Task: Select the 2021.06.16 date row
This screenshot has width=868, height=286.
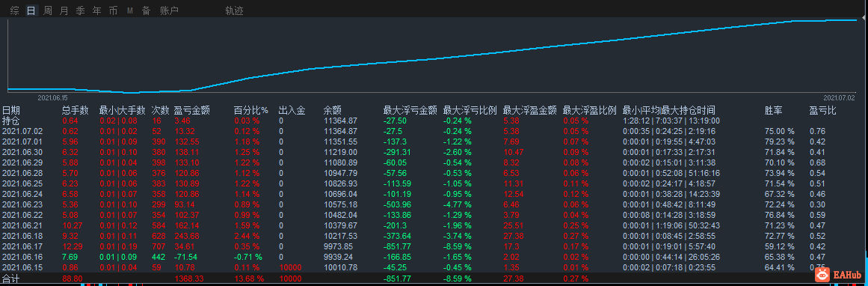Action: pos(434,257)
